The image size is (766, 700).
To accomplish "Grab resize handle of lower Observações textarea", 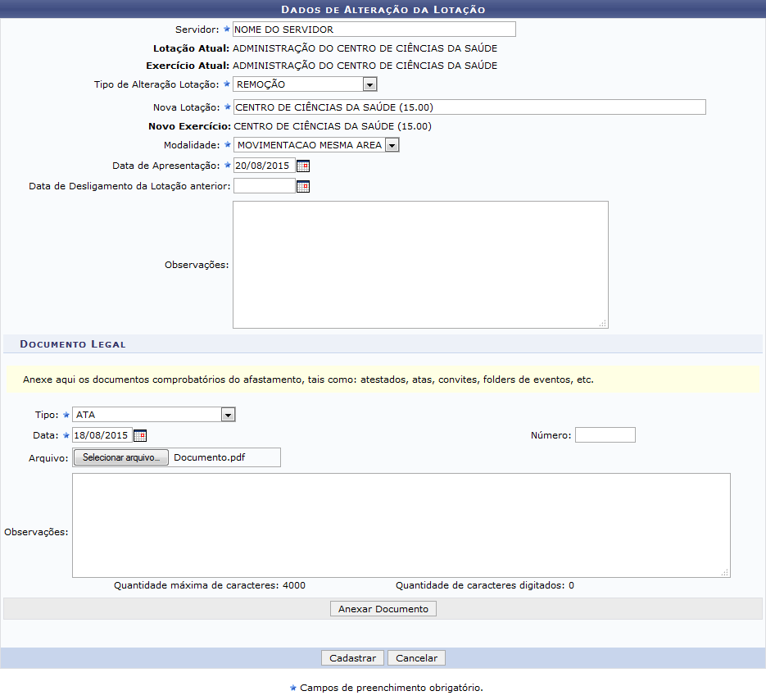I will [724, 572].
